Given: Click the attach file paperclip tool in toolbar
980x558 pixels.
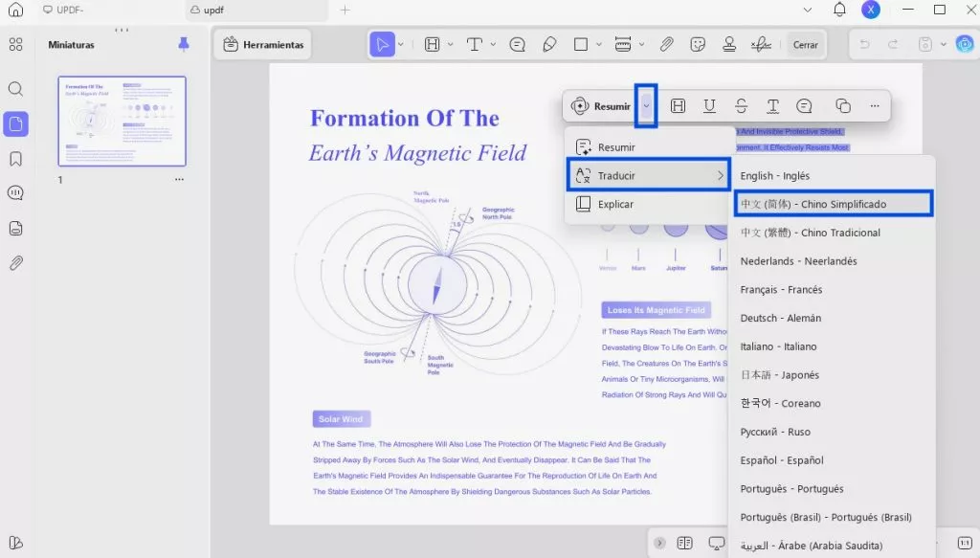Looking at the screenshot, I should 666,44.
